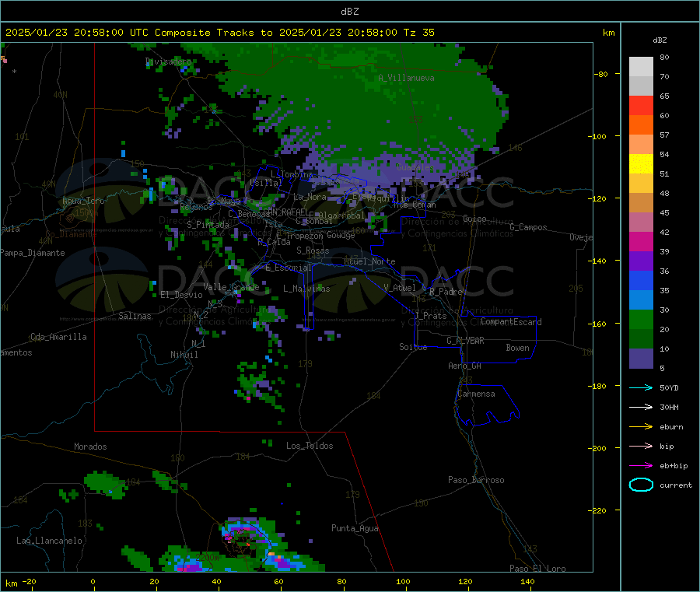Click the Valle_Grande label
The height and width of the screenshot is (592, 700).
click(231, 287)
